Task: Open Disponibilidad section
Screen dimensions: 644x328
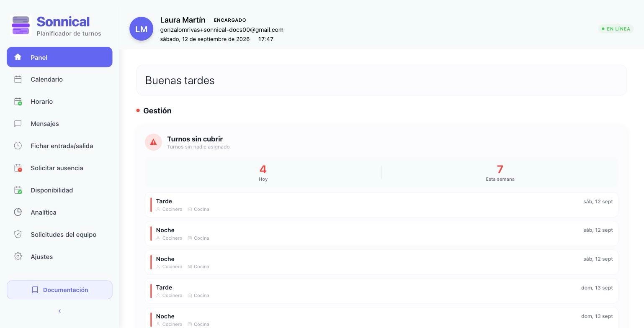Action: 59,190
